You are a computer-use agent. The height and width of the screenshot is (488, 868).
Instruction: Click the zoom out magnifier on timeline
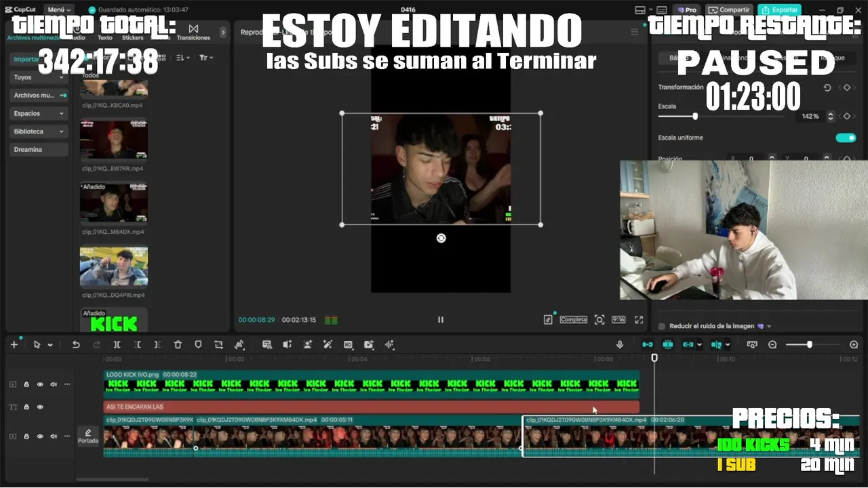coord(772,344)
